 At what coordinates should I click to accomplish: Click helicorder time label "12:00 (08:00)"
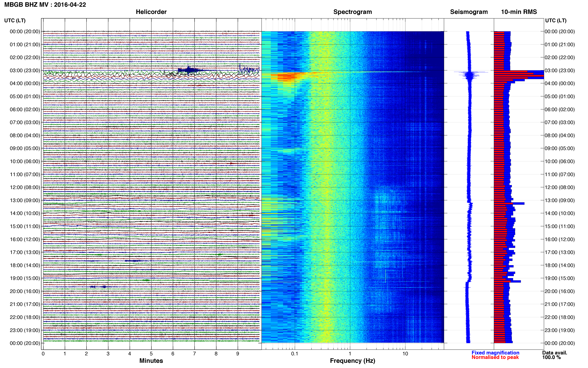tap(25, 187)
